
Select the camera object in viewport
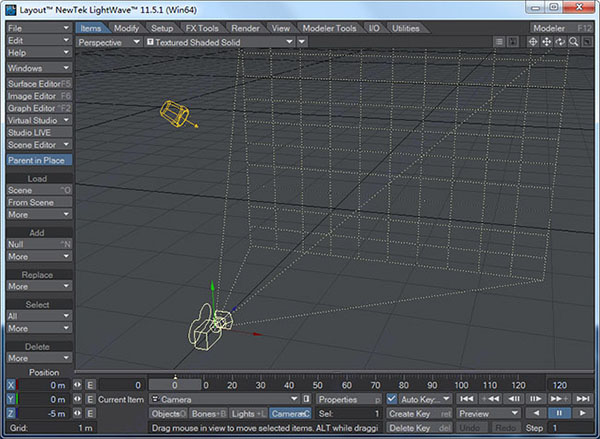pyautogui.click(x=210, y=327)
